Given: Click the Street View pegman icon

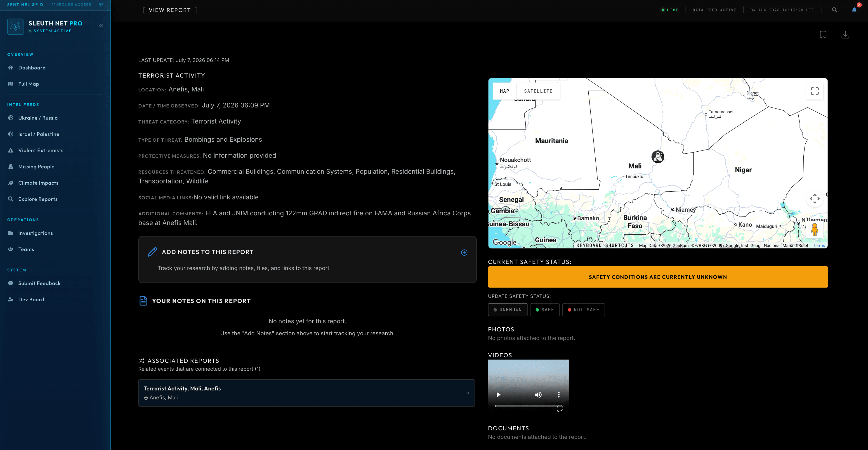Looking at the screenshot, I should [814, 229].
